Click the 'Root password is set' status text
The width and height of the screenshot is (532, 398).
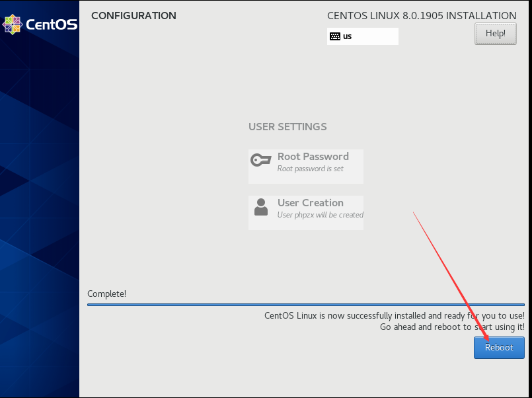point(310,168)
